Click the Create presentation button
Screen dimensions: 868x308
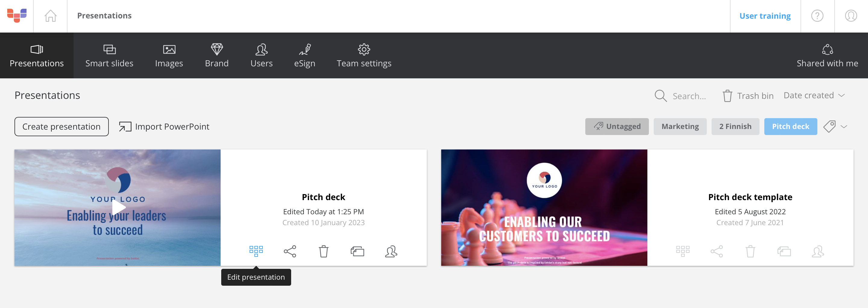61,126
